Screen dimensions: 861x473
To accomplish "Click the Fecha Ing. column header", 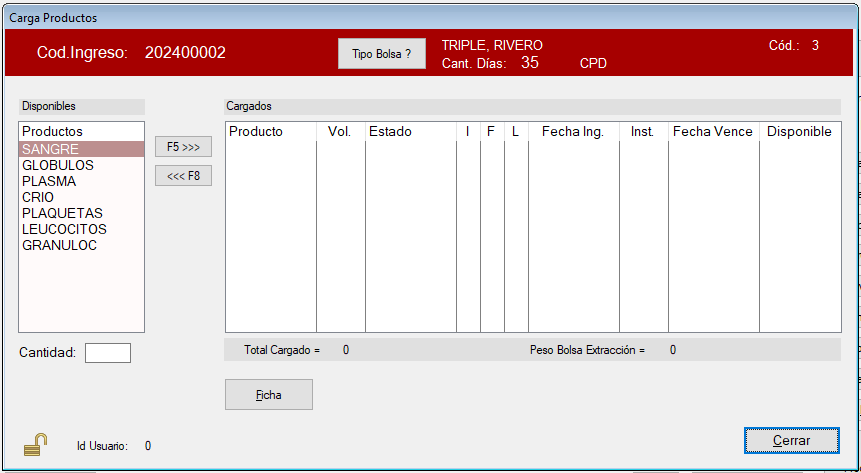I will [x=572, y=132].
